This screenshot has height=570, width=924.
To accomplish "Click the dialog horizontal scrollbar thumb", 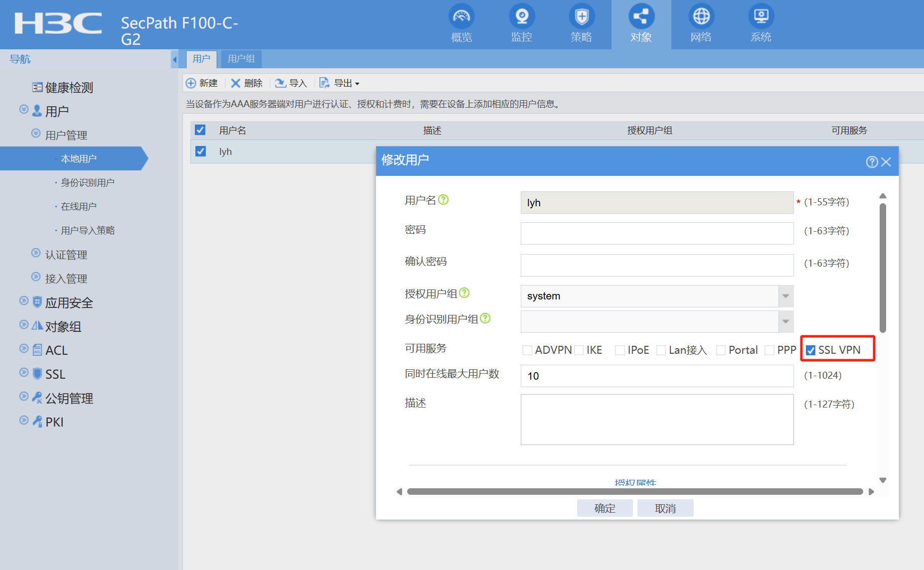I will click(635, 492).
